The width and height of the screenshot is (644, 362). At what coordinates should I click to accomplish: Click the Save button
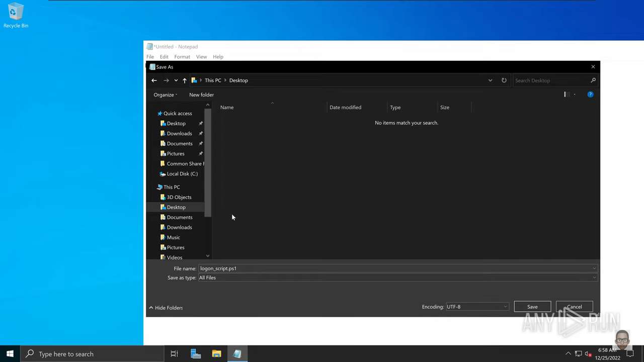pyautogui.click(x=532, y=307)
